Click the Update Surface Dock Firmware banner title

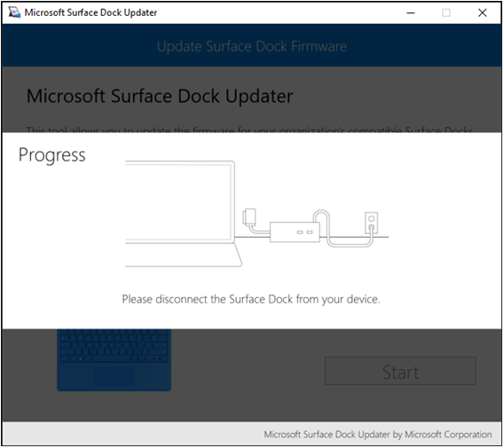coord(252,46)
